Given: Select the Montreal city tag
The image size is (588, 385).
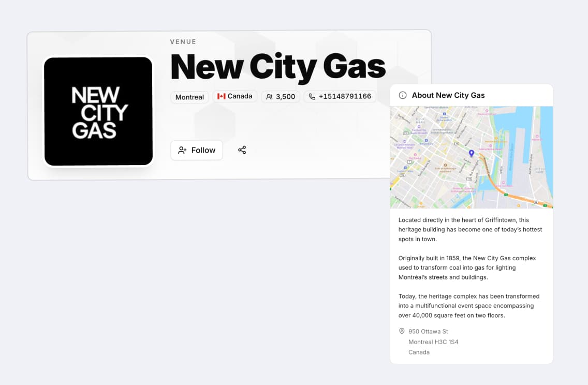Looking at the screenshot, I should [189, 97].
